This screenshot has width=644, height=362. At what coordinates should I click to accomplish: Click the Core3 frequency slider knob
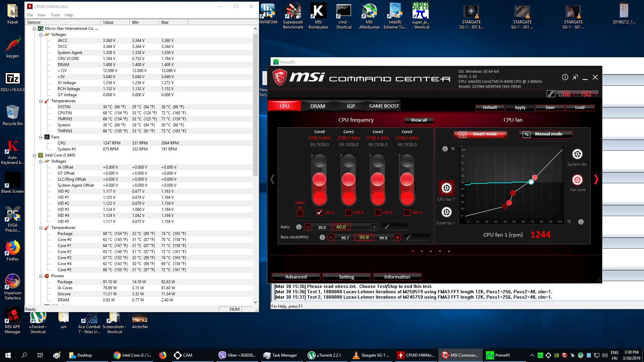(407, 180)
